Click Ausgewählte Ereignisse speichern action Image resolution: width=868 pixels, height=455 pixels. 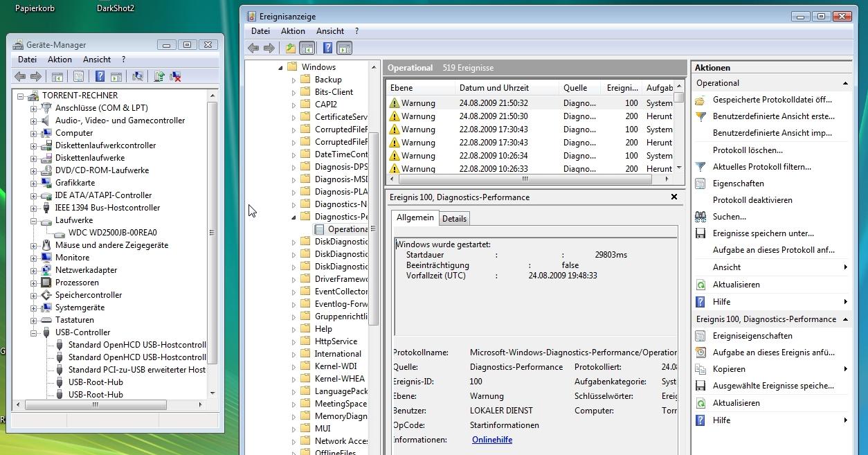click(x=773, y=386)
